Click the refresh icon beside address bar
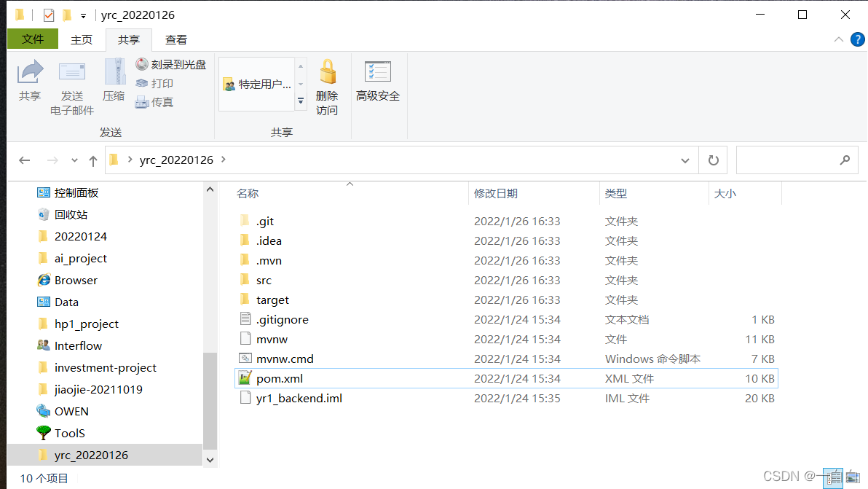The height and width of the screenshot is (489, 868). [713, 160]
